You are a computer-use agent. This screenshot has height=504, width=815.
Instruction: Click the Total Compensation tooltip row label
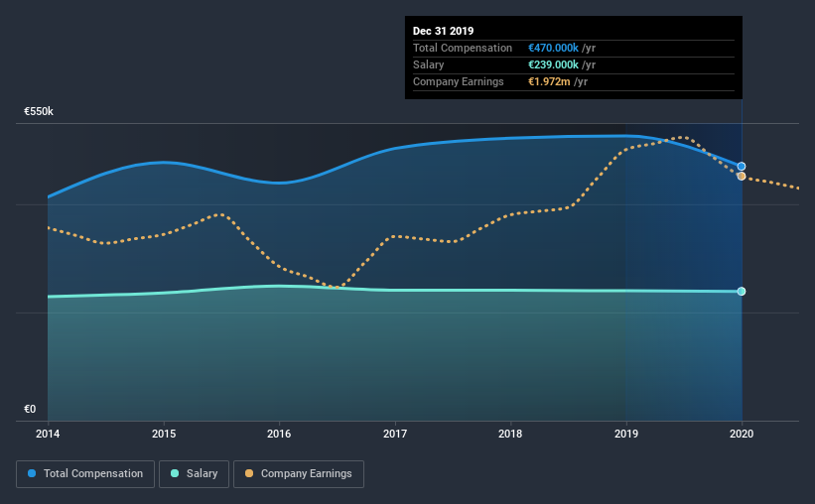[463, 48]
